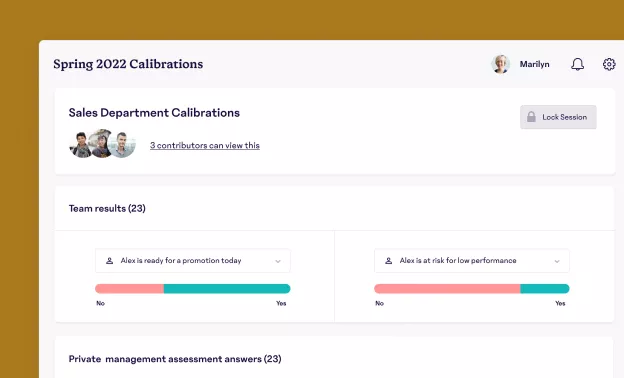Viewport: 624px width, 378px height.
Task: Open the notifications bell
Action: (577, 64)
